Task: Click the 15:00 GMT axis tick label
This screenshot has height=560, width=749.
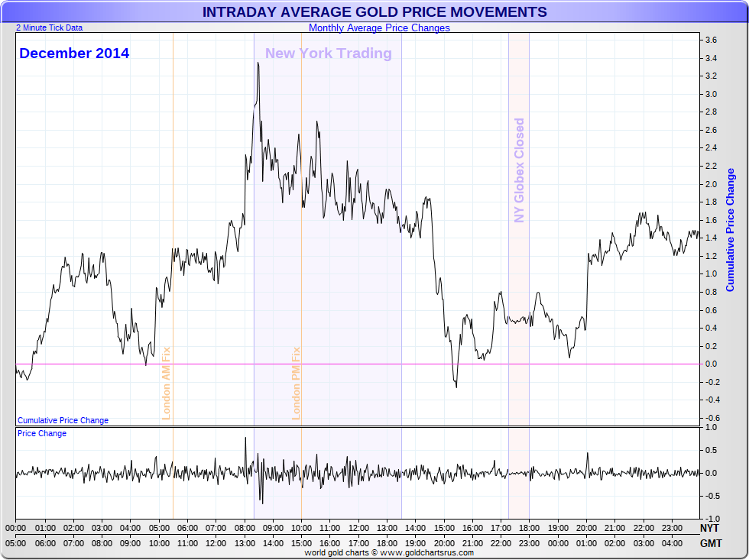Action: pyautogui.click(x=301, y=543)
